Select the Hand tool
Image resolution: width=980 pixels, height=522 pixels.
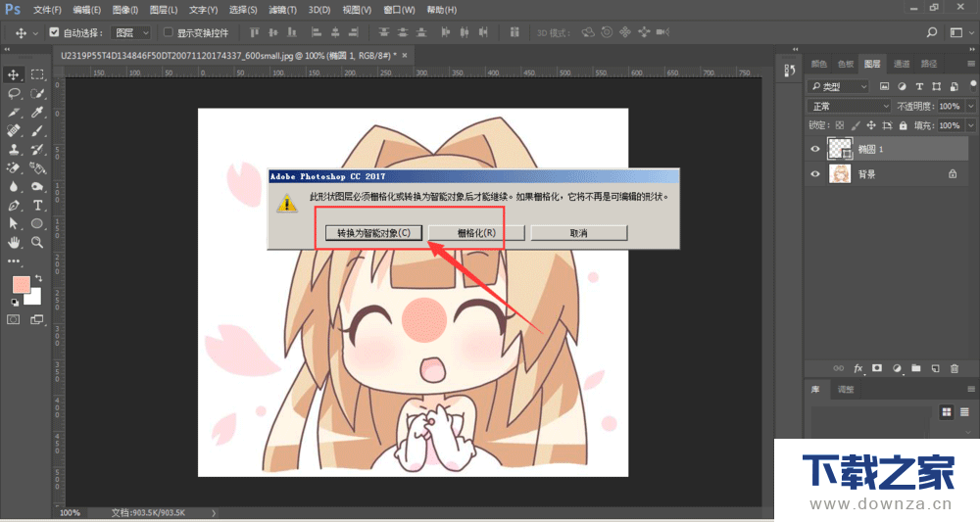(x=13, y=242)
